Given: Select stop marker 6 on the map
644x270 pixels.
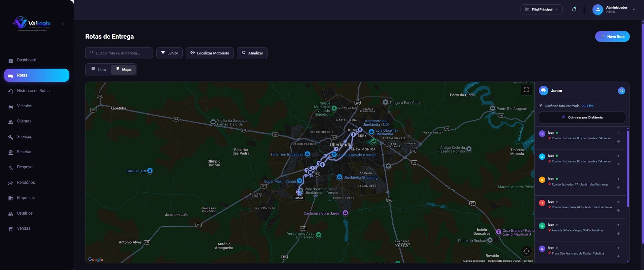Looking at the screenshot, I should tap(322, 164).
